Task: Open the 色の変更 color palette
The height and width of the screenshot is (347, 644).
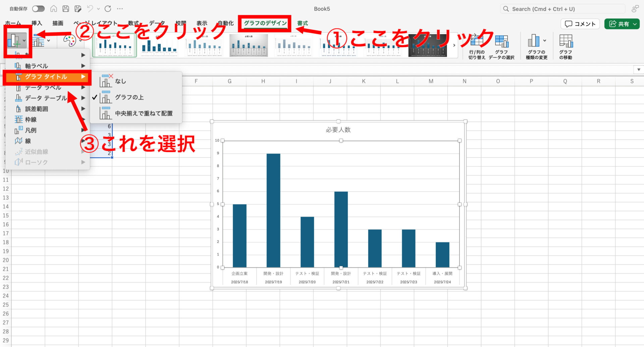Action: (x=69, y=40)
